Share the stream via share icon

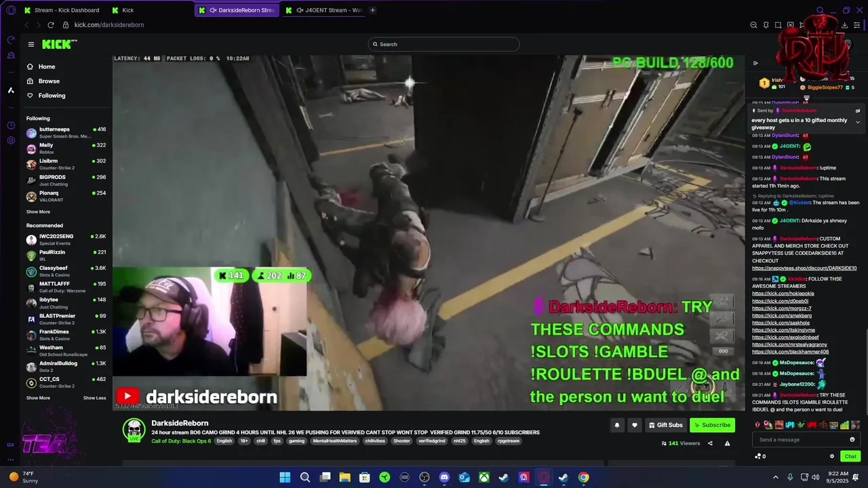coord(710,443)
